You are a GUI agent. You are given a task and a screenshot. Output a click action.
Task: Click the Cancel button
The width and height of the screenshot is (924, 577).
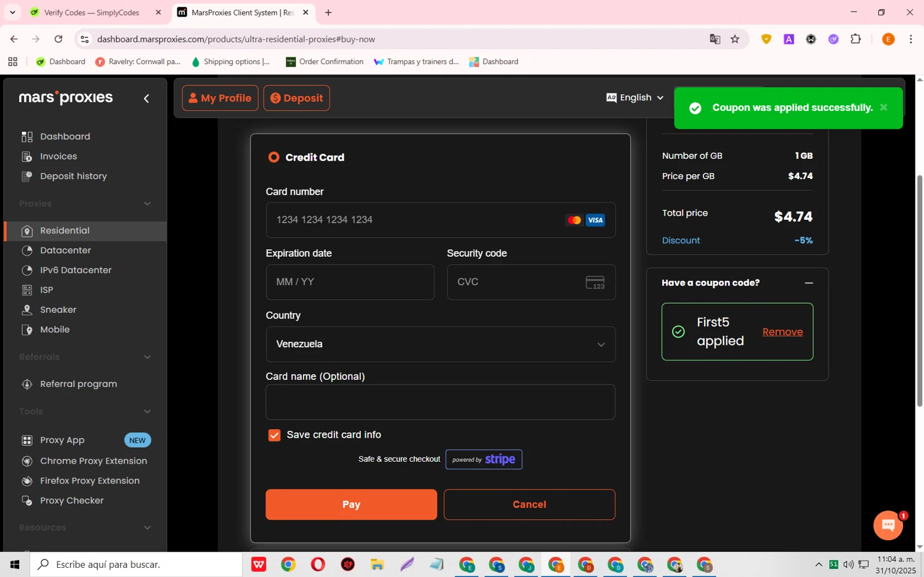(529, 504)
